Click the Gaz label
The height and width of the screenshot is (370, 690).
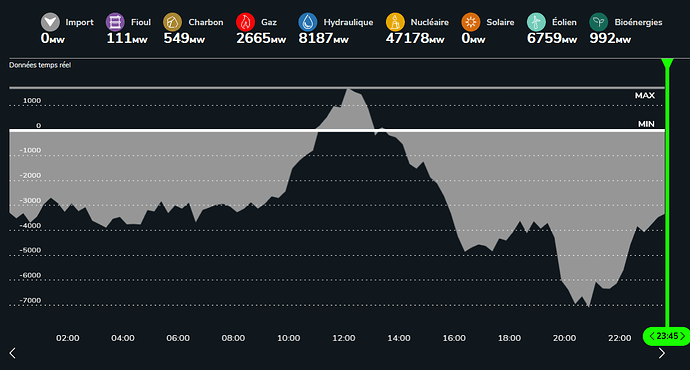[269, 22]
